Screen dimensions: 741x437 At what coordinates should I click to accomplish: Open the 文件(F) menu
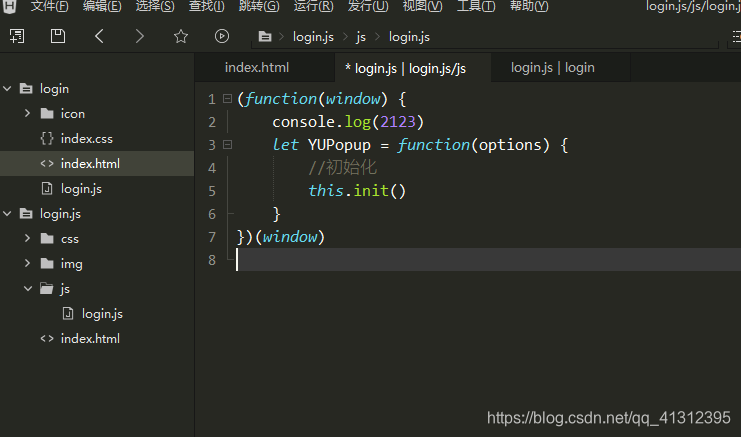50,7
